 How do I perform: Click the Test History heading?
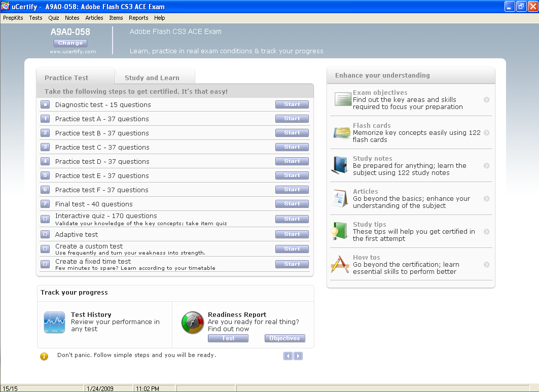pos(91,314)
